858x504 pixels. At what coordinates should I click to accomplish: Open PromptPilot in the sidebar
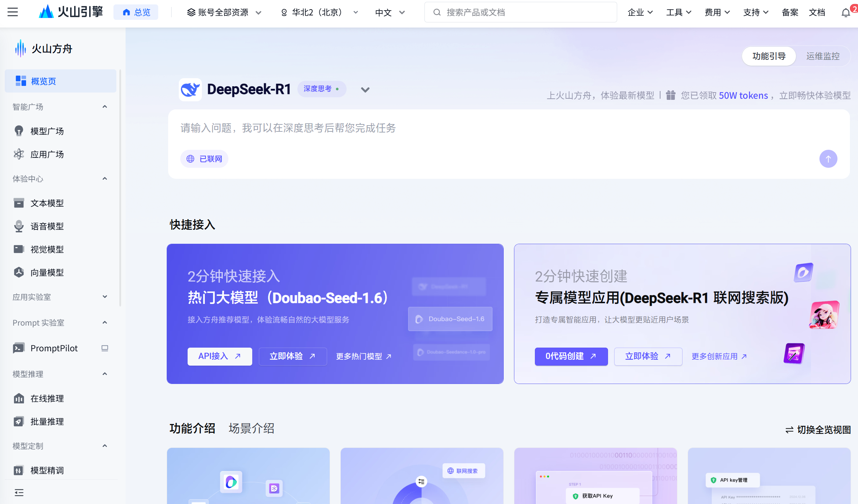[54, 348]
